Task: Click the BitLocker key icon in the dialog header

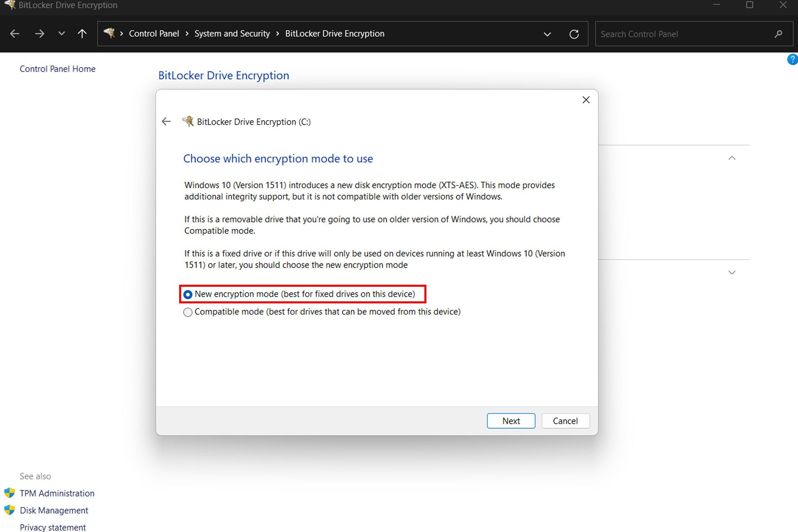Action: pyautogui.click(x=188, y=121)
